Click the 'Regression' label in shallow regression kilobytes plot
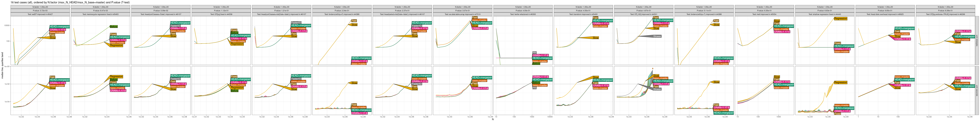This screenshot has height=122, width=980. click(840, 19)
